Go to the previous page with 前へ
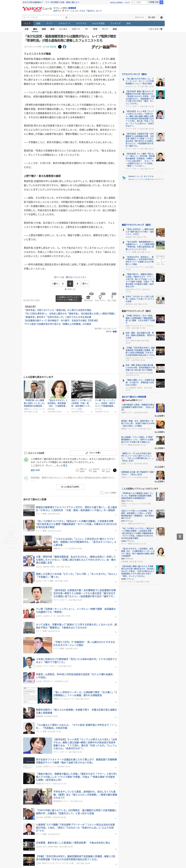The height and width of the screenshot is (868, 186). coord(55,284)
